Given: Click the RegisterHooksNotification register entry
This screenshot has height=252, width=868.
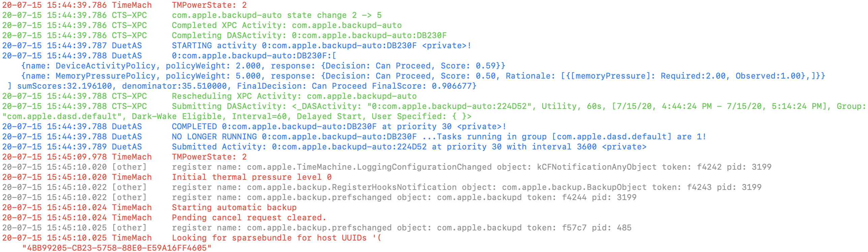Looking at the screenshot, I should (466, 187).
